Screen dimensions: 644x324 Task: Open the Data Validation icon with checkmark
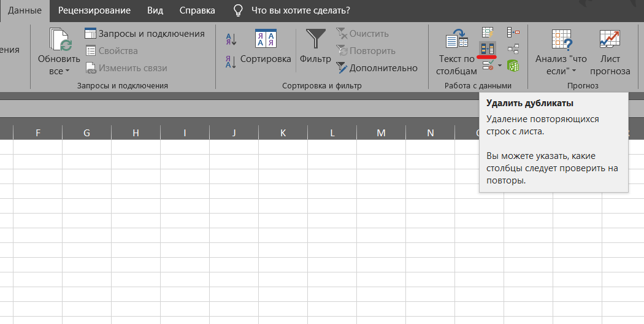(x=488, y=66)
